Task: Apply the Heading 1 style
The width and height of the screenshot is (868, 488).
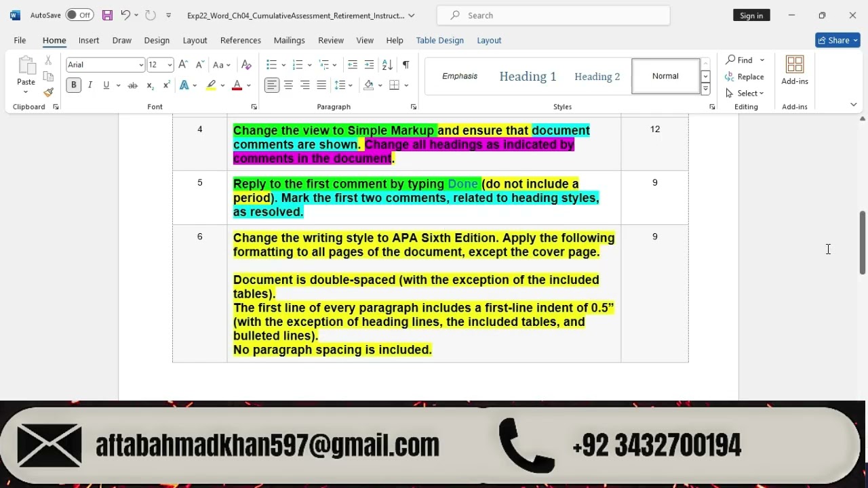Action: click(528, 76)
